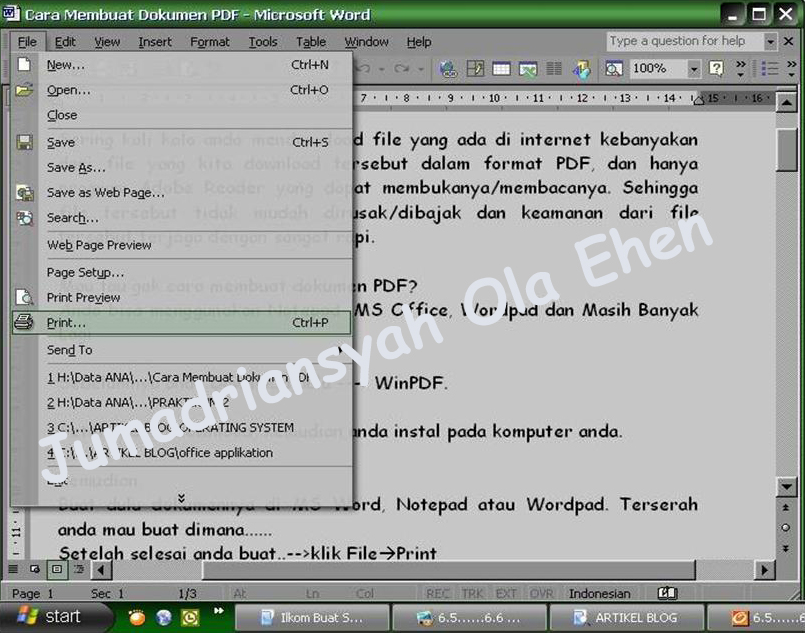Open recent file 2 H:\Data ANA PRAKT
Viewport: 805px width, 633px height.
pos(182,402)
